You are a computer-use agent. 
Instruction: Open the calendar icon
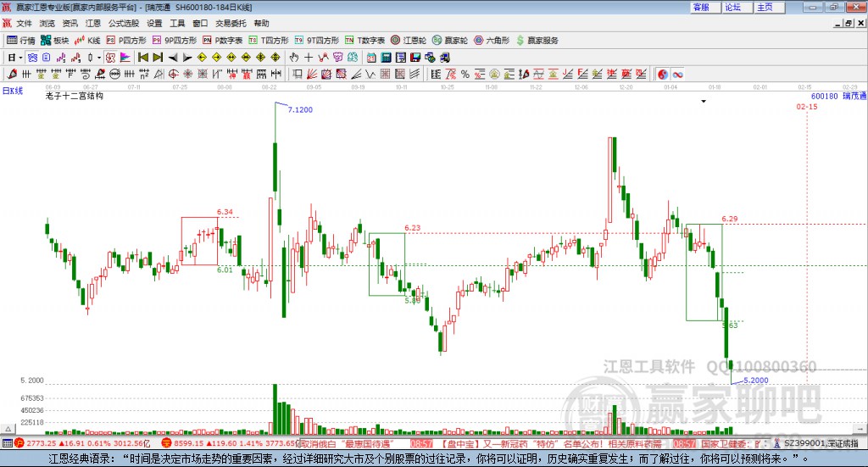(371, 58)
